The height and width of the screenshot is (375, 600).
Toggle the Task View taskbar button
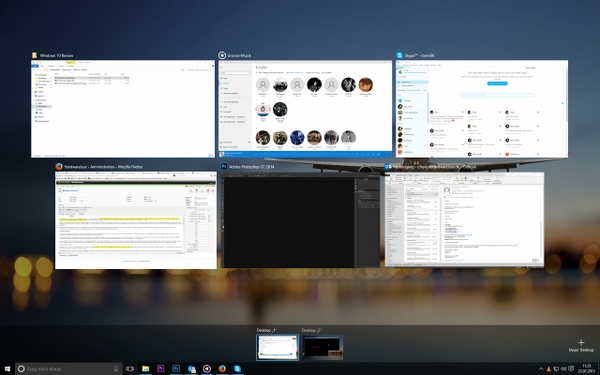click(130, 369)
